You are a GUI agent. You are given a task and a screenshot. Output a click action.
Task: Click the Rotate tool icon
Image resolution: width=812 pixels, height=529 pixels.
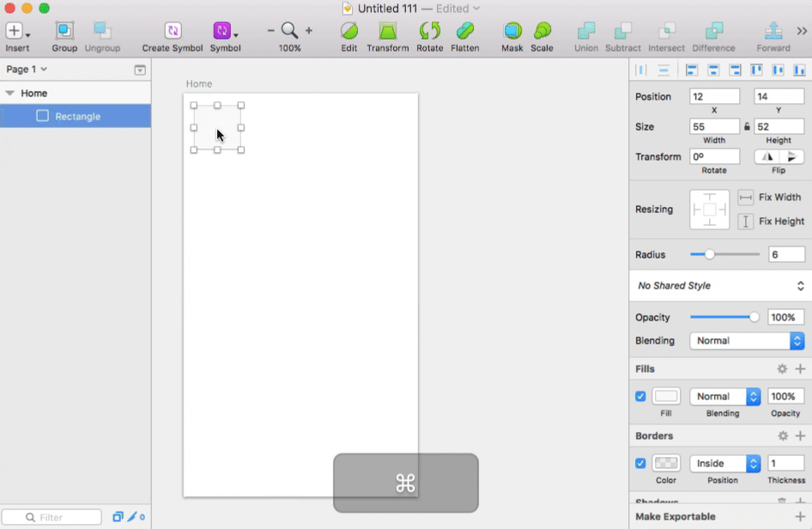click(x=429, y=32)
